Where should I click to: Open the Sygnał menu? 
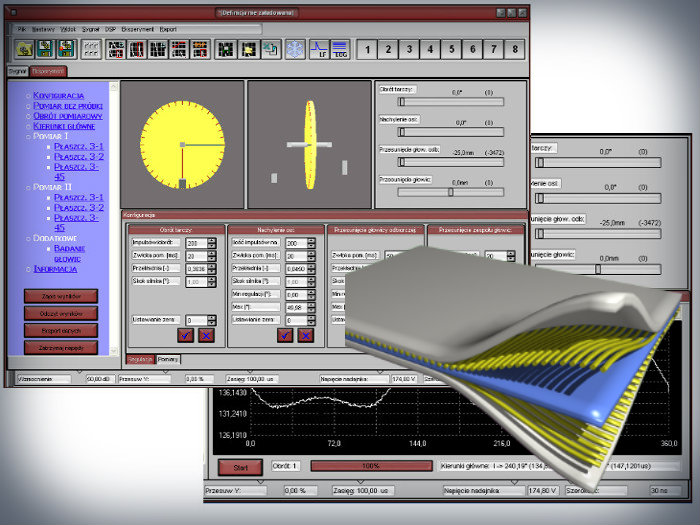click(x=91, y=30)
